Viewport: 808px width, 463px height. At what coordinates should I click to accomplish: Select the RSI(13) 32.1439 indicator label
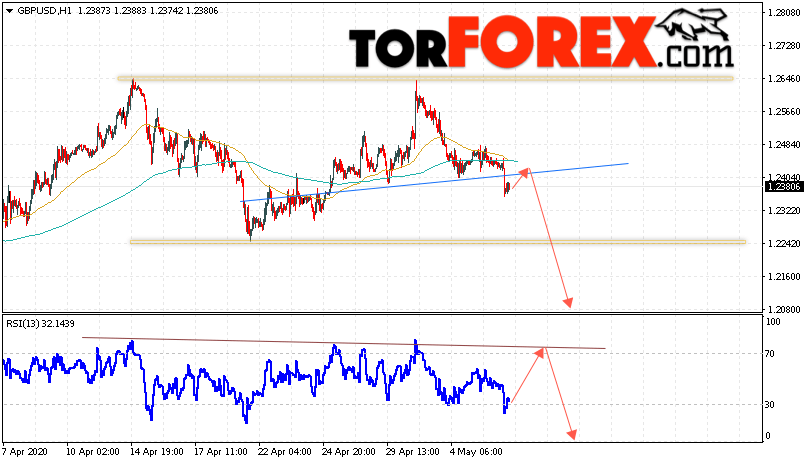[x=40, y=324]
